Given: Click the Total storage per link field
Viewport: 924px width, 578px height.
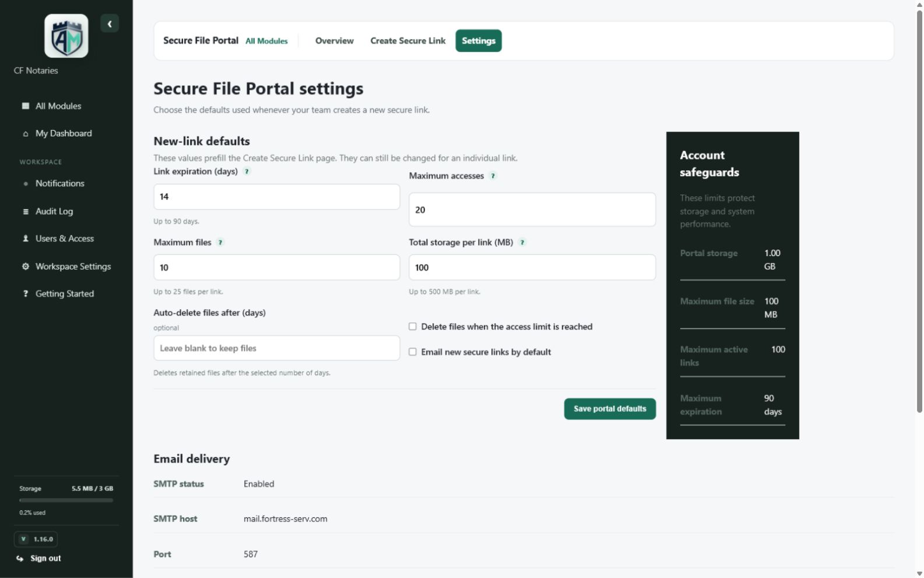Looking at the screenshot, I should point(532,268).
